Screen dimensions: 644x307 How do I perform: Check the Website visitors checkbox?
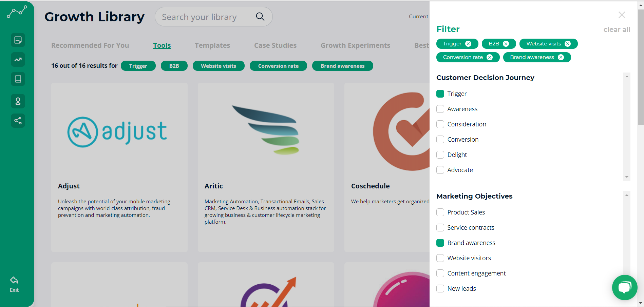[x=440, y=258]
